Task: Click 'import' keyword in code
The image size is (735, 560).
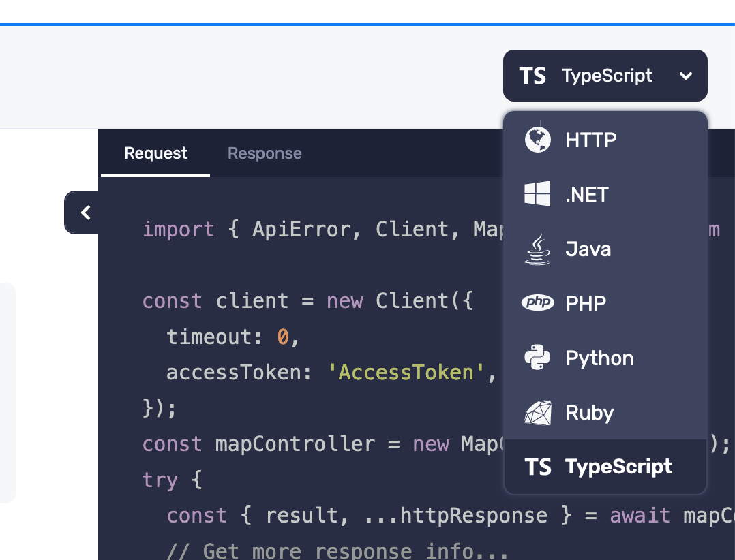Action: [178, 230]
